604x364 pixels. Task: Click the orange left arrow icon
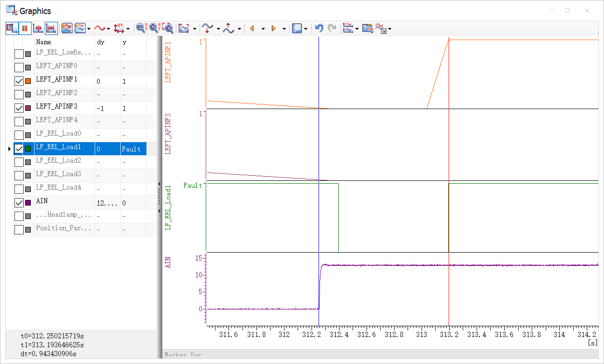(252, 28)
